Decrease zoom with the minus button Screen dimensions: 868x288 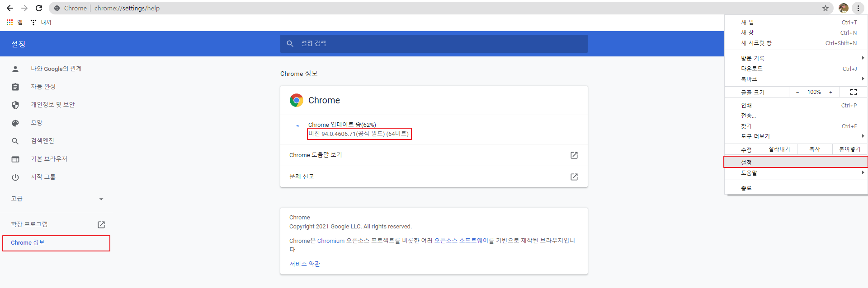pyautogui.click(x=797, y=92)
